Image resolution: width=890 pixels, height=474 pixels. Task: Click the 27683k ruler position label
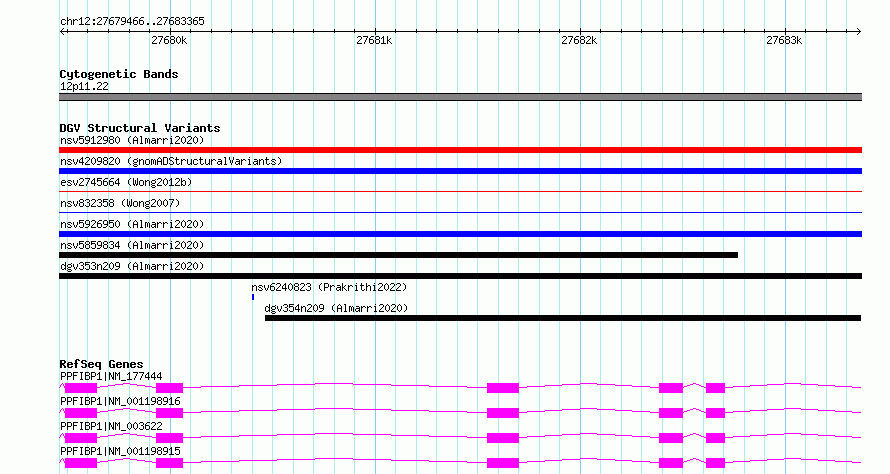[784, 40]
